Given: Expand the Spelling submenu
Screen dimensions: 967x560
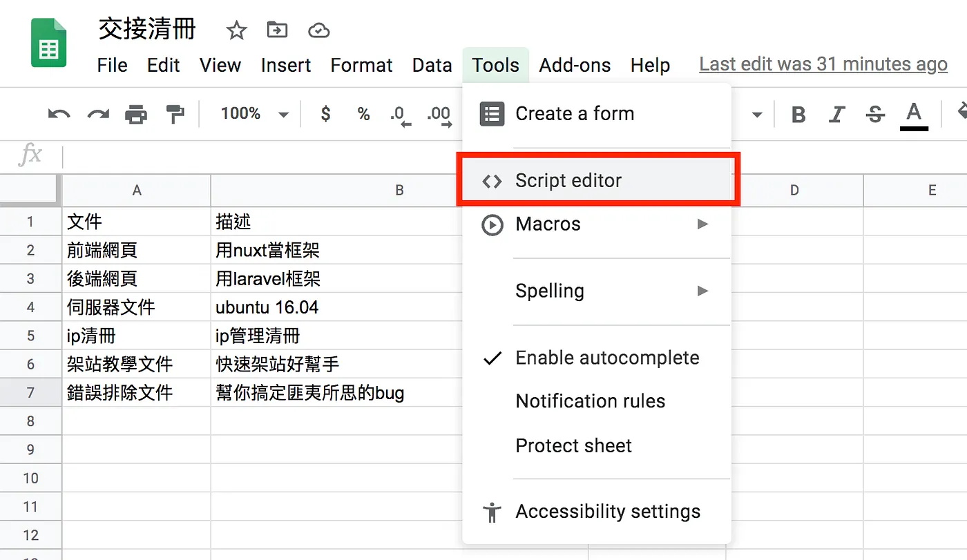Looking at the screenshot, I should click(597, 291).
